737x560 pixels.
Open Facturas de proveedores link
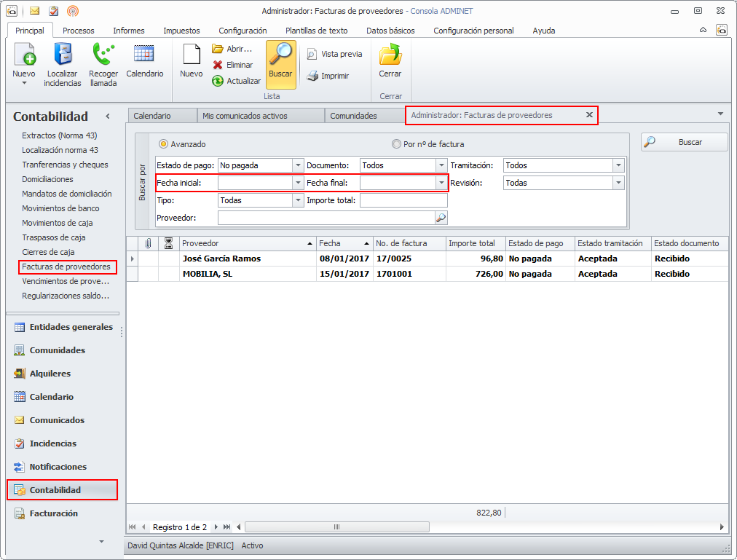click(x=66, y=267)
